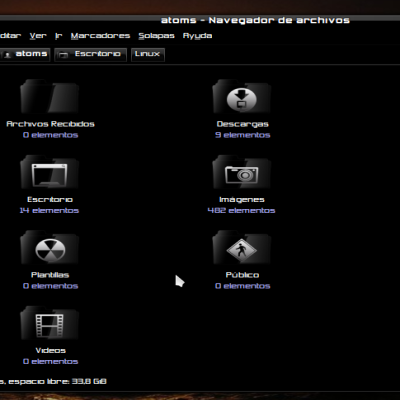This screenshot has height=400, width=400.
Task: Click the Linux path bar button
Action: [x=148, y=54]
